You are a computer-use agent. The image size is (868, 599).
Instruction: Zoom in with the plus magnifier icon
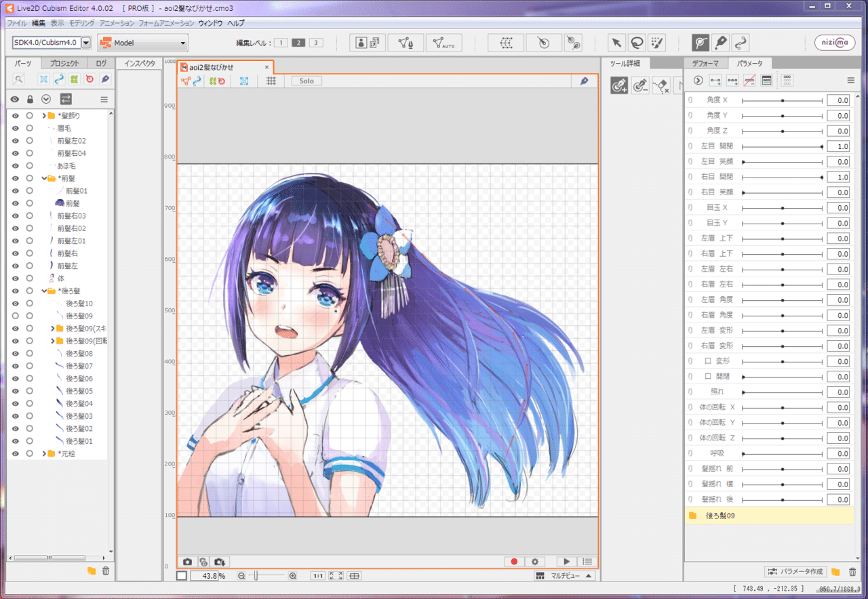293,576
